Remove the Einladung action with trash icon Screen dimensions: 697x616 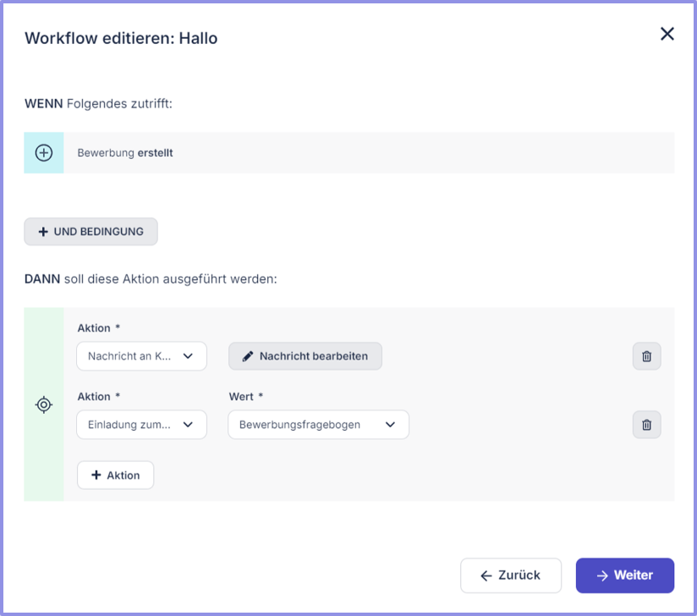(x=646, y=425)
